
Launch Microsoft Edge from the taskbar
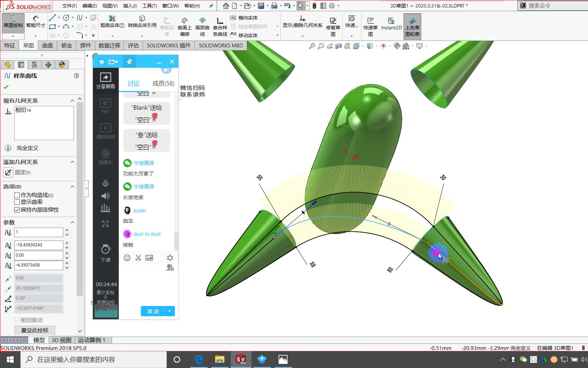pos(199,359)
